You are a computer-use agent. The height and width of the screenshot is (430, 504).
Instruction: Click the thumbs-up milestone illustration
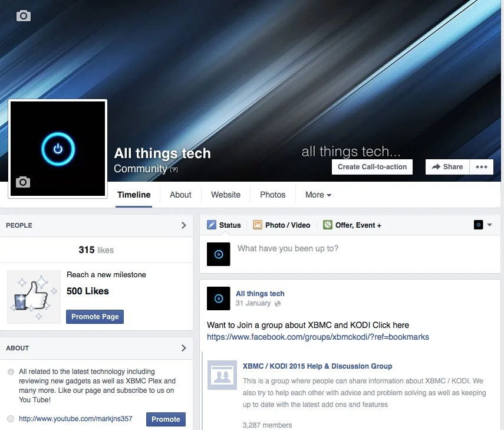pyautogui.click(x=34, y=297)
